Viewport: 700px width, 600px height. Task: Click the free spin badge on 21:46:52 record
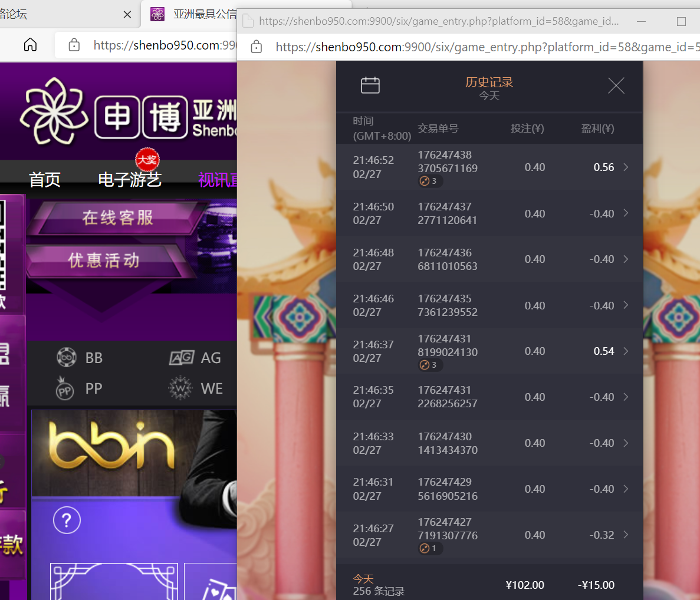[x=429, y=182]
